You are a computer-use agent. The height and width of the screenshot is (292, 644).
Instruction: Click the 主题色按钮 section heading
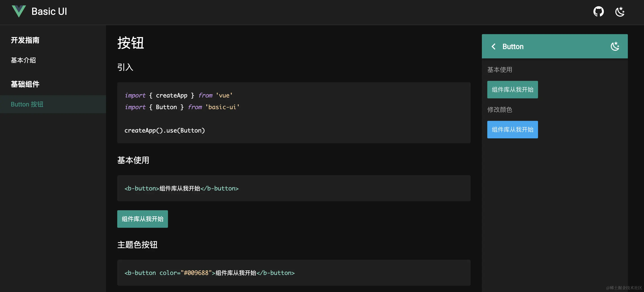tap(137, 245)
